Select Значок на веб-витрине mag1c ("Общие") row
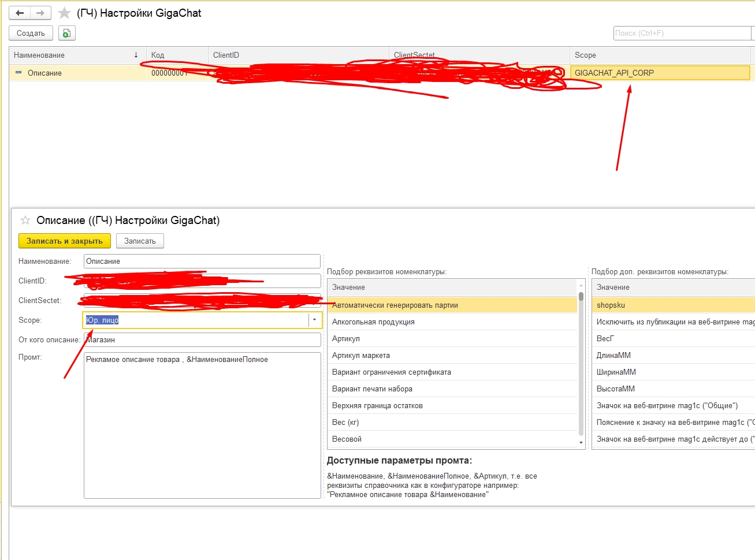 tap(674, 405)
